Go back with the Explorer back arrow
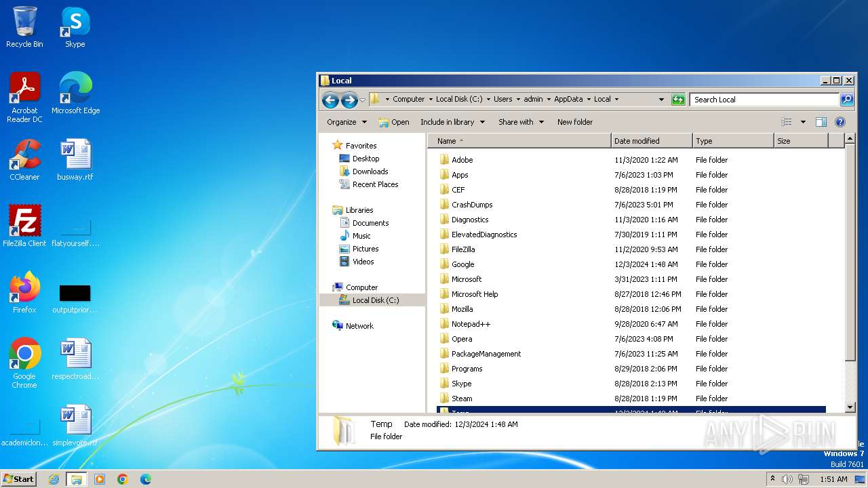Screen dimensions: 868x488 330,100
